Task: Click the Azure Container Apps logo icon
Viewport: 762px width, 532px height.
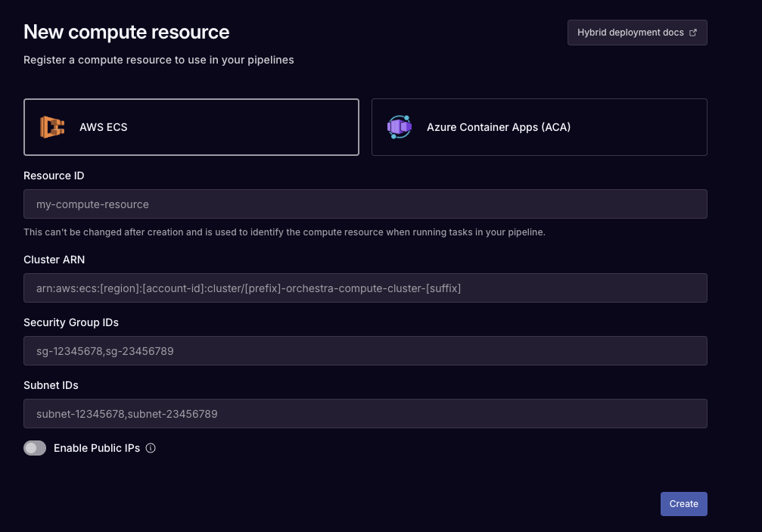Action: pyautogui.click(x=398, y=126)
